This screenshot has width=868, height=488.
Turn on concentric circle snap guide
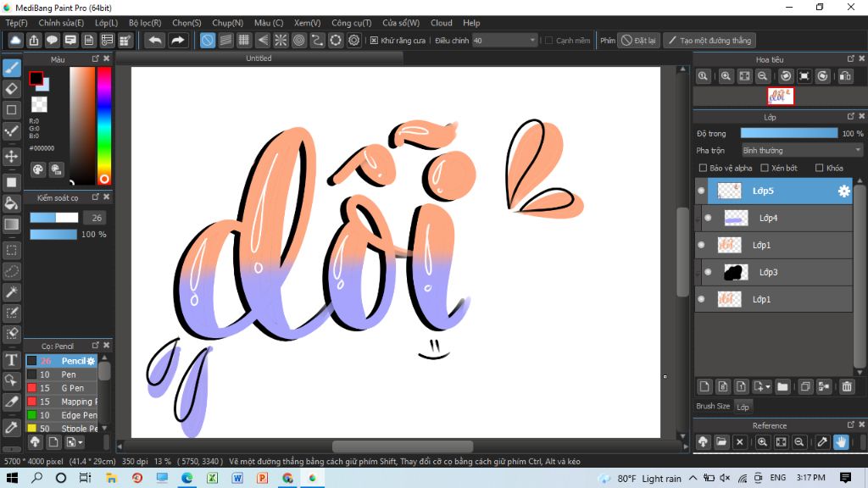(x=299, y=41)
